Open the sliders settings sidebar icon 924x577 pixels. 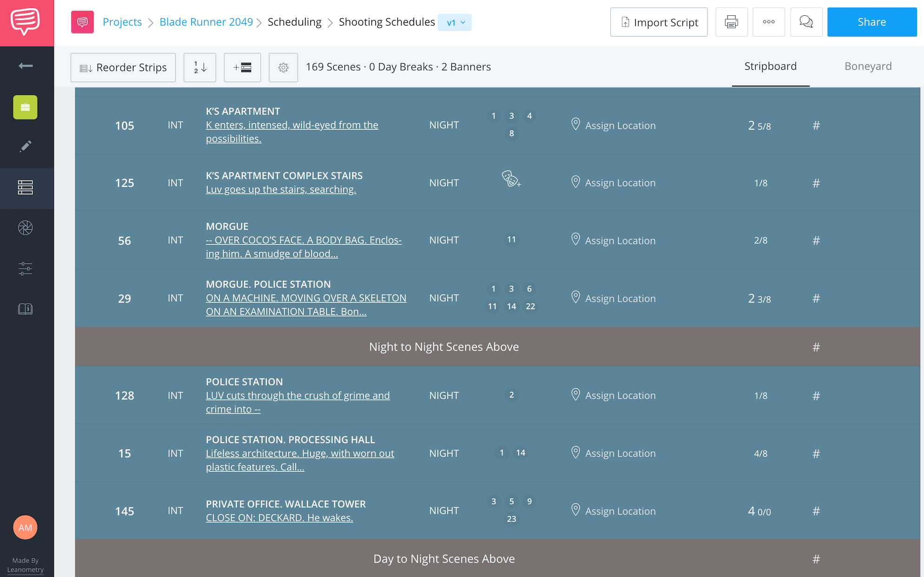tap(26, 268)
